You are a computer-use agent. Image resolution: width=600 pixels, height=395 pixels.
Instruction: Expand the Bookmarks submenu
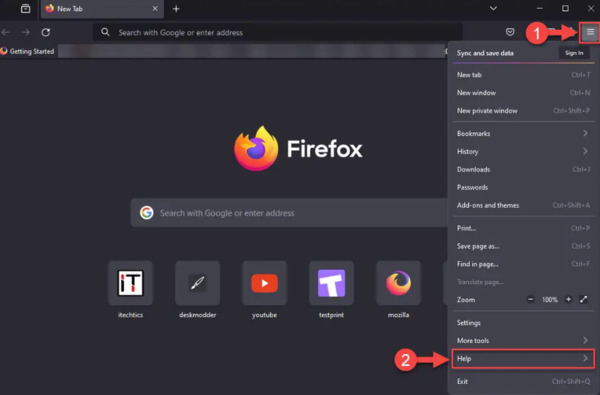click(x=523, y=133)
